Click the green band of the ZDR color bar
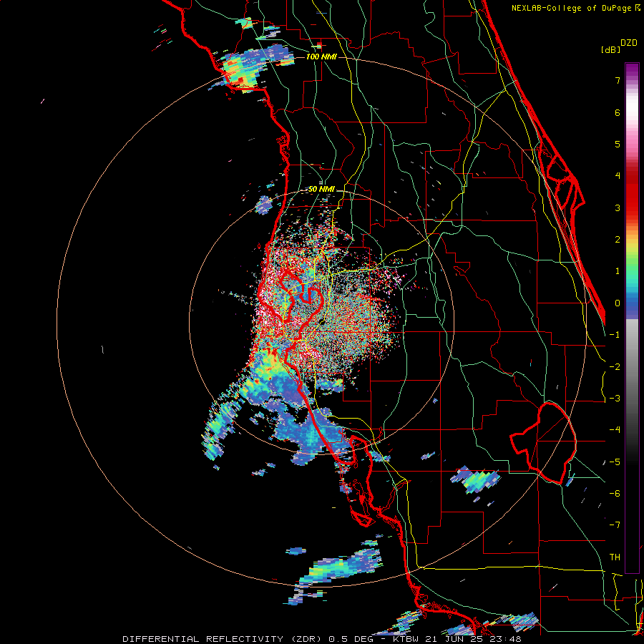Screen dimensions: 644x644 [632, 269]
